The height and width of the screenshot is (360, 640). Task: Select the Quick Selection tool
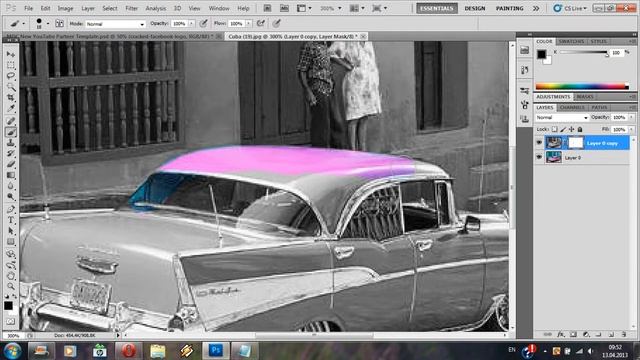tap(11, 87)
